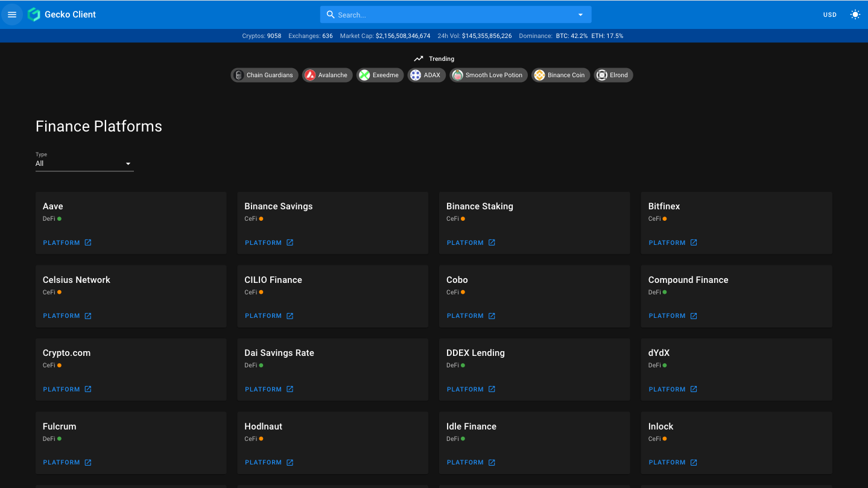
Task: Change currency via USD button
Action: click(x=830, y=14)
